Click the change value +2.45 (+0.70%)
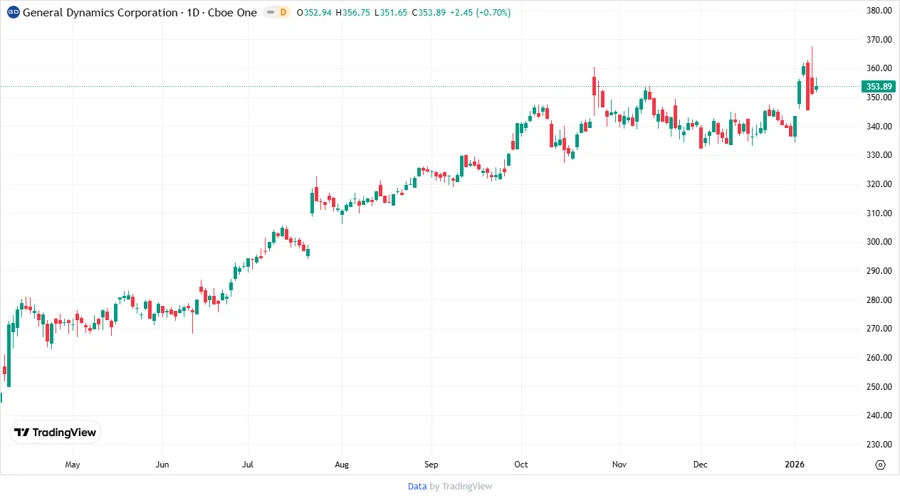The height and width of the screenshot is (498, 900). [480, 12]
